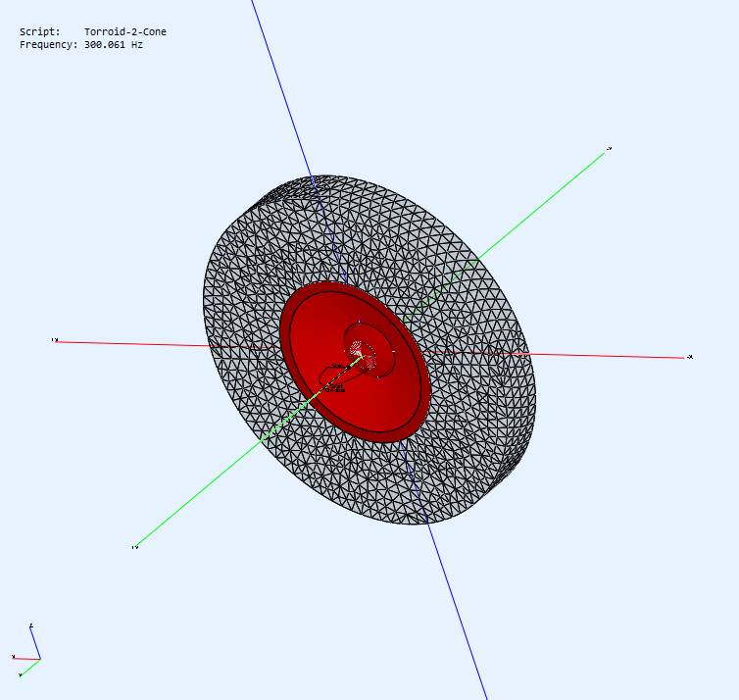Click the "Script:" label
The width and height of the screenshot is (739, 700).
[40, 31]
